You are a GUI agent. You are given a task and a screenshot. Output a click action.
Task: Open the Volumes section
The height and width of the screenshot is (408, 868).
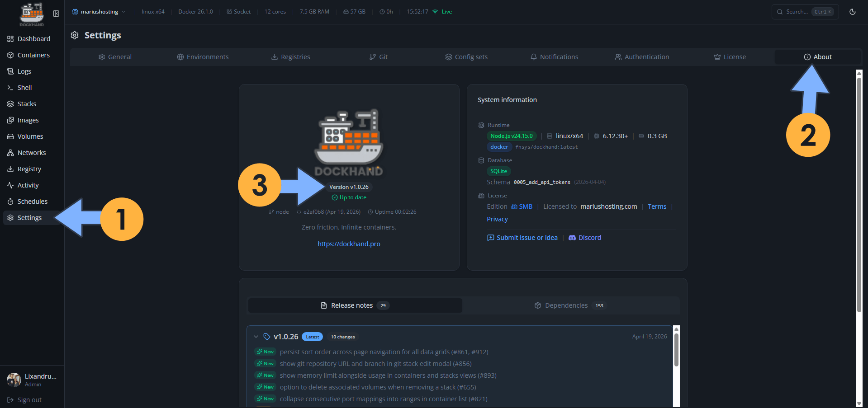(x=30, y=136)
